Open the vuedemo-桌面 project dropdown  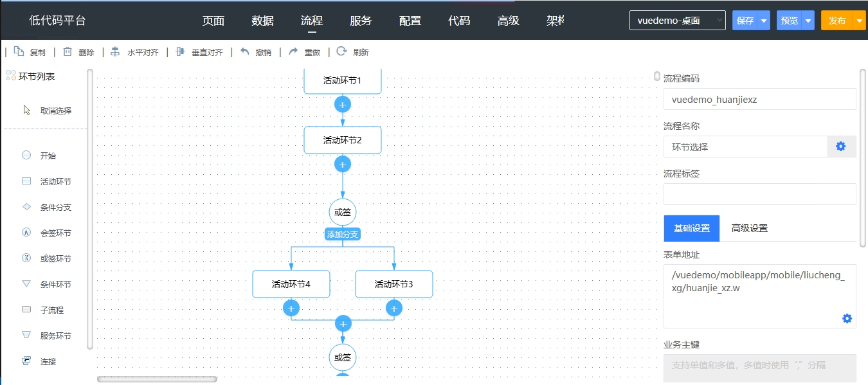(677, 21)
